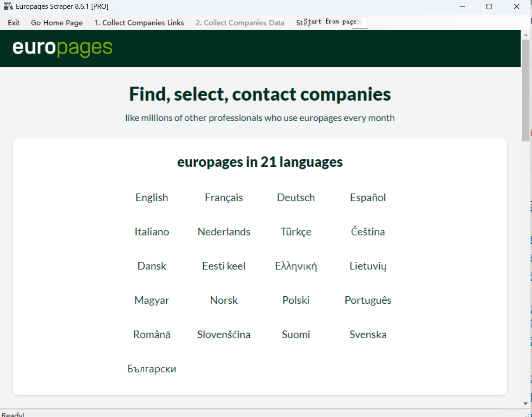Viewport: 532px width, 417px height.
Task: Switch the site language to English
Action: click(152, 197)
